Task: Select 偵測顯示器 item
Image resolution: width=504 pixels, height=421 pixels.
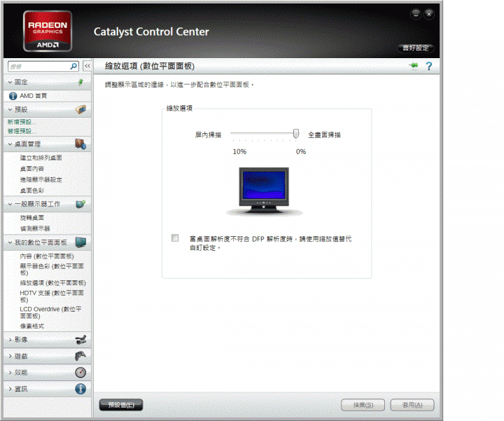Action: [35, 228]
